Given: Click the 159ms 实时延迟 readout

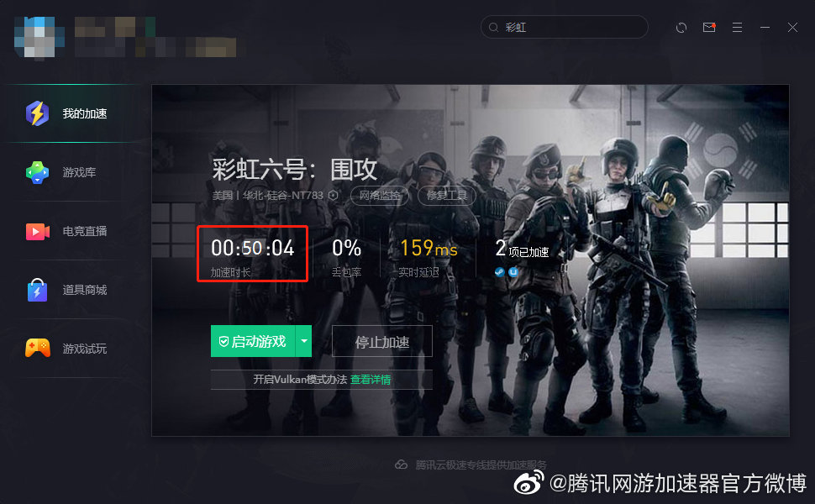Looking at the screenshot, I should click(429, 257).
